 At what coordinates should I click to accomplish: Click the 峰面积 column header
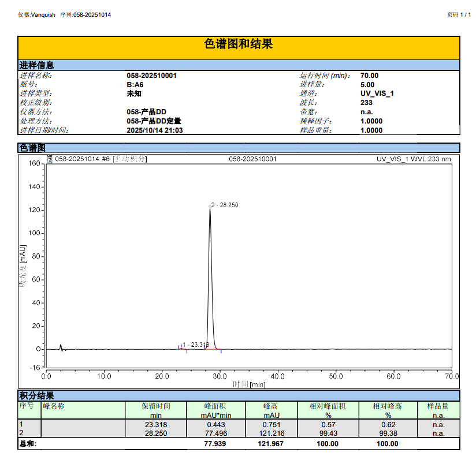tap(216, 410)
